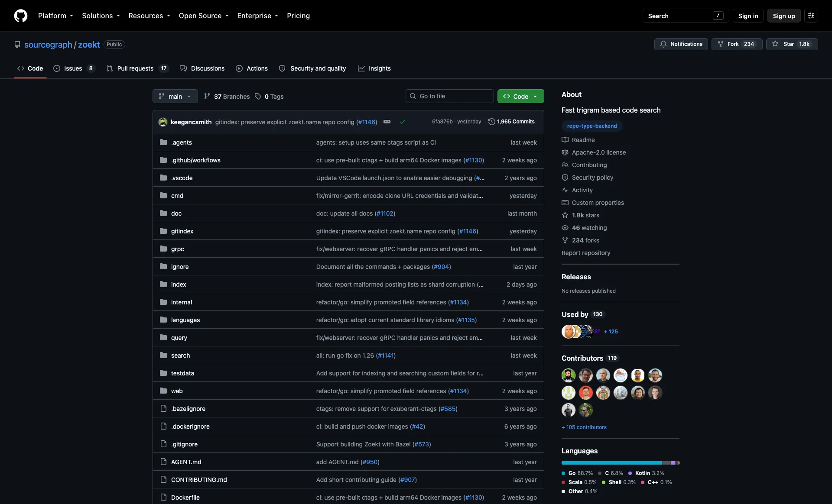This screenshot has width=832, height=504.
Task: Expand the Enterprise menu
Action: click(x=257, y=16)
